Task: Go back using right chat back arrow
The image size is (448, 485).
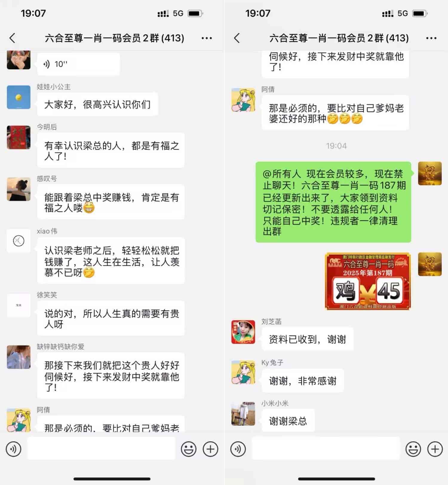Action: point(237,38)
